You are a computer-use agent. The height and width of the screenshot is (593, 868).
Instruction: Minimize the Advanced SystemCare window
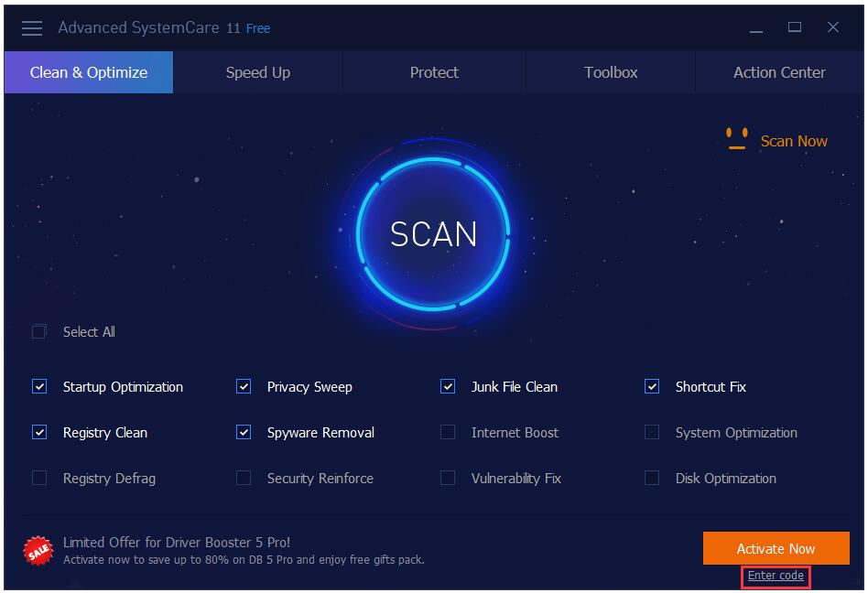756,28
